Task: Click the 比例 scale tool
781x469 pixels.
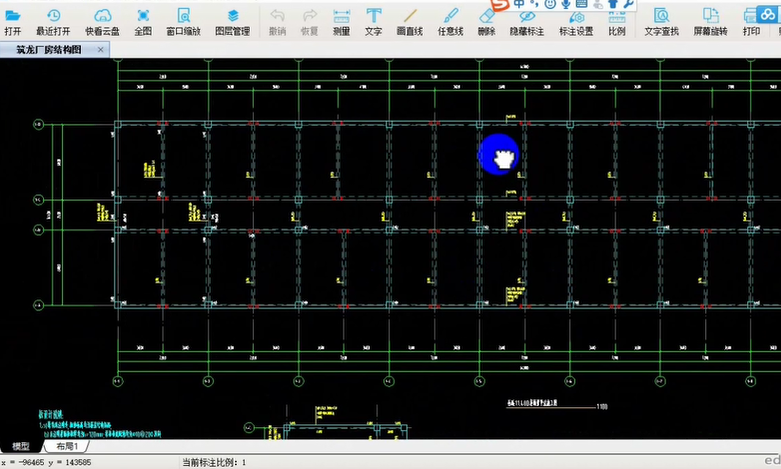Action: click(x=616, y=20)
